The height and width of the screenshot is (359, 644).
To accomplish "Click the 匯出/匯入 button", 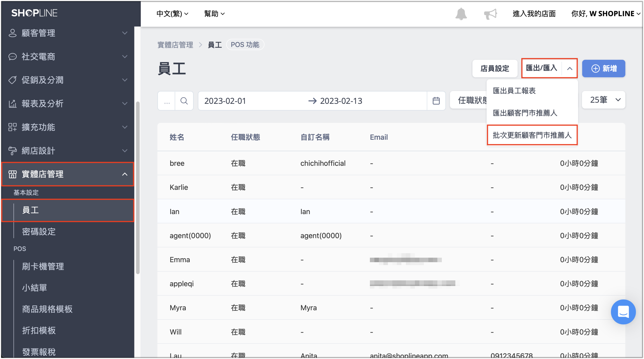I will click(x=541, y=68).
